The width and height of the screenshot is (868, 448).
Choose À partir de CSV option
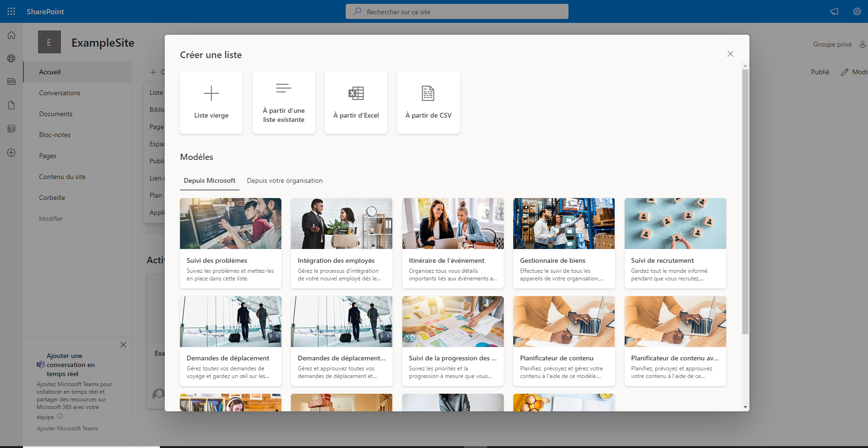coord(429,102)
